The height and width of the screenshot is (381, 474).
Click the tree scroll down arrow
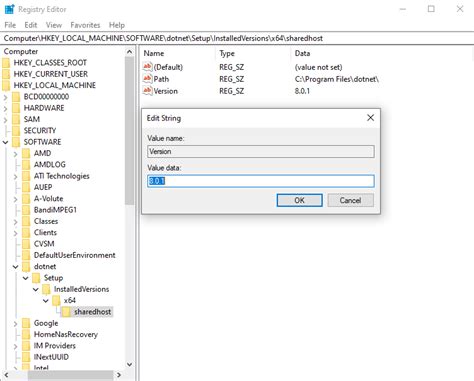click(x=129, y=364)
